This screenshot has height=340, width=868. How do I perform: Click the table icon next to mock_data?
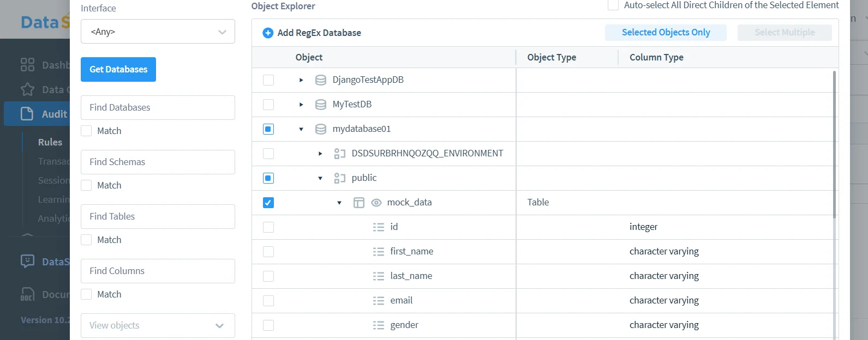point(358,203)
